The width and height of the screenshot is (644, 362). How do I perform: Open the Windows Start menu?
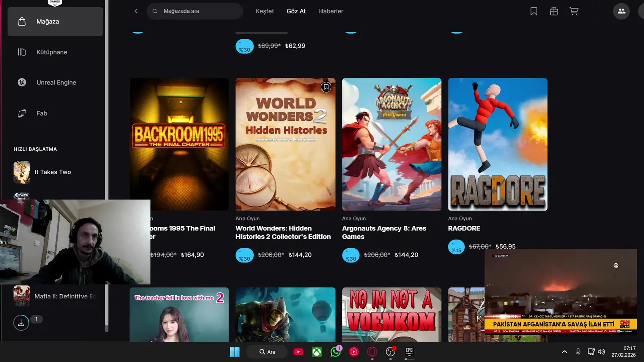(235, 352)
